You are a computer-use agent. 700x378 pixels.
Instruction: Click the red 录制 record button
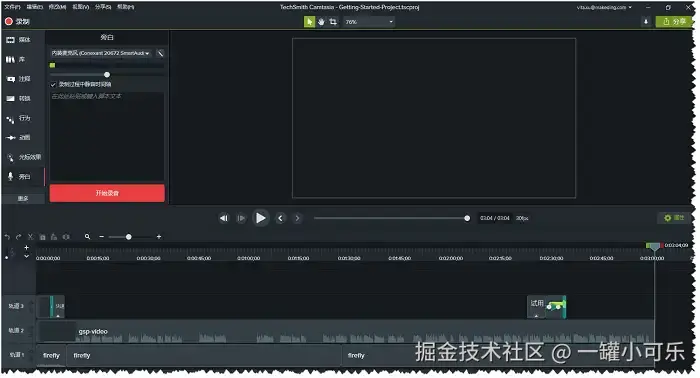point(17,21)
